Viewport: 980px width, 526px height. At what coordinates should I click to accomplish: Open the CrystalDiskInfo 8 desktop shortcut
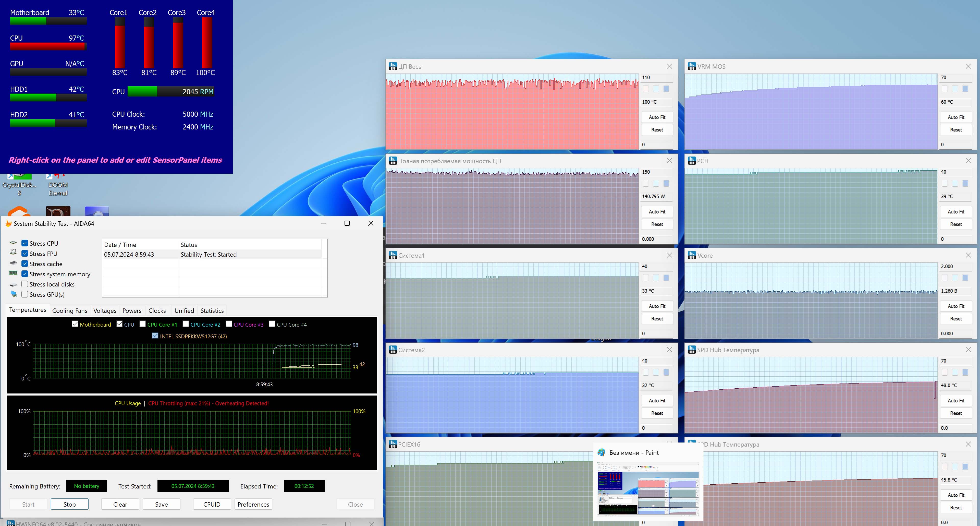(x=19, y=185)
